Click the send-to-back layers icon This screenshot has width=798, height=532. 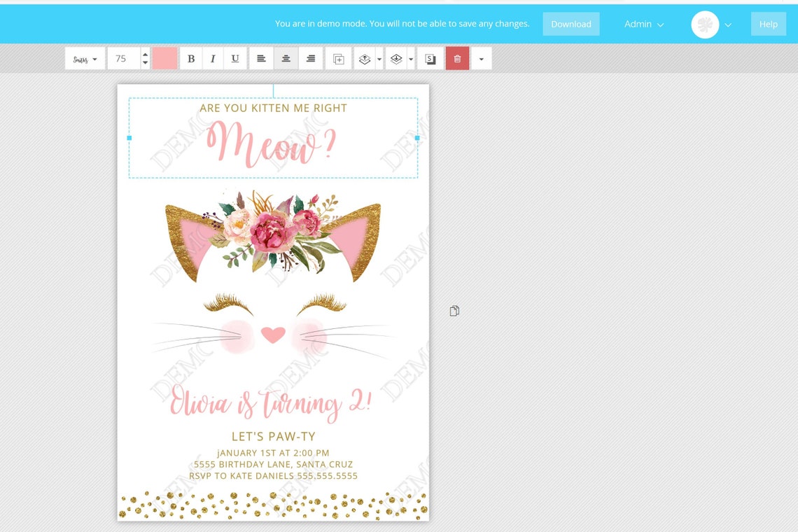[x=396, y=58]
